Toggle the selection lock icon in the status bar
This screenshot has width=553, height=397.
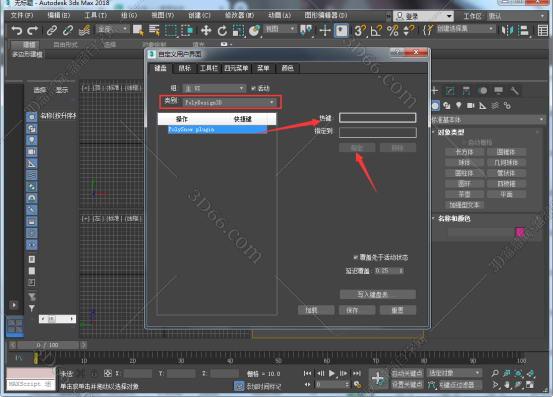pyautogui.click(x=93, y=373)
